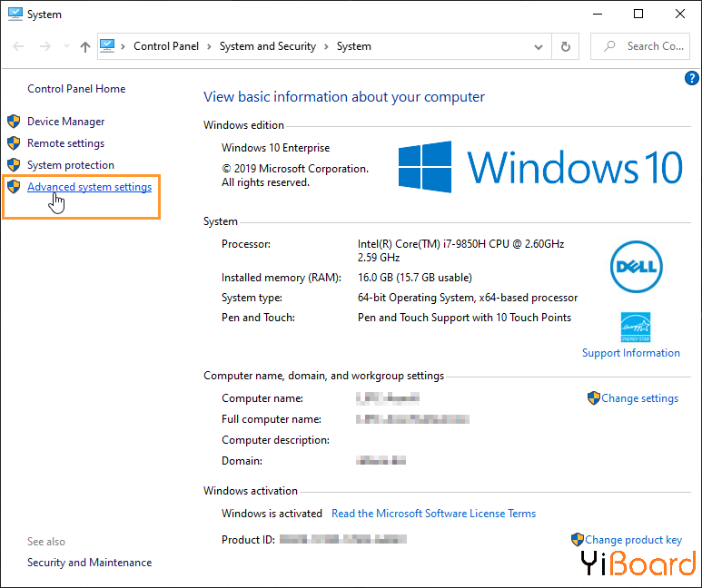
Task: Select Control Panel in the breadcrumb
Action: 166,46
